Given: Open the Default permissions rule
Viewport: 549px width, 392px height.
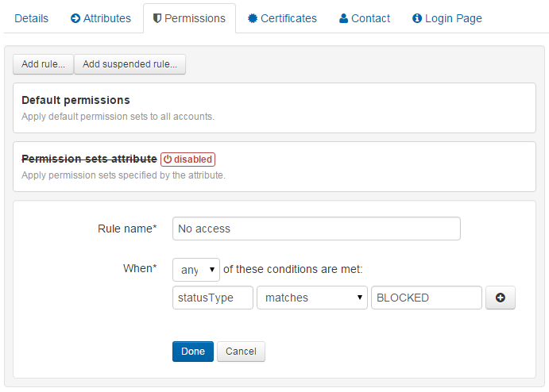Looking at the screenshot, I should tap(75, 101).
